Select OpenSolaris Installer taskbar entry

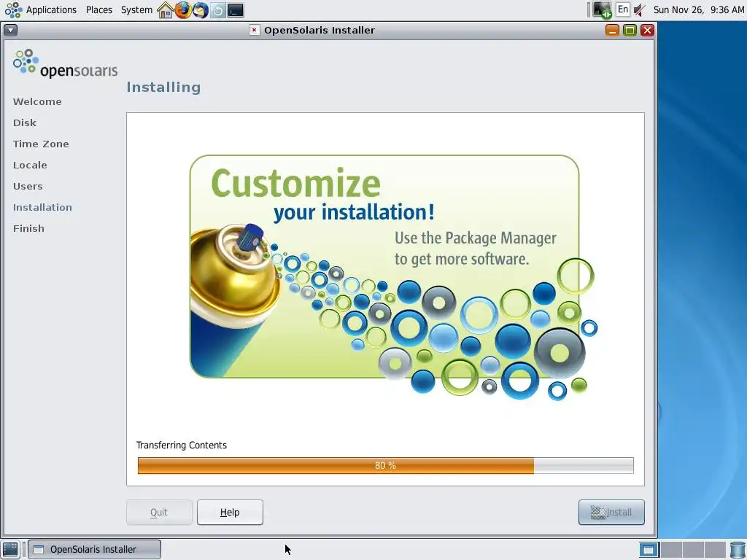pos(94,550)
